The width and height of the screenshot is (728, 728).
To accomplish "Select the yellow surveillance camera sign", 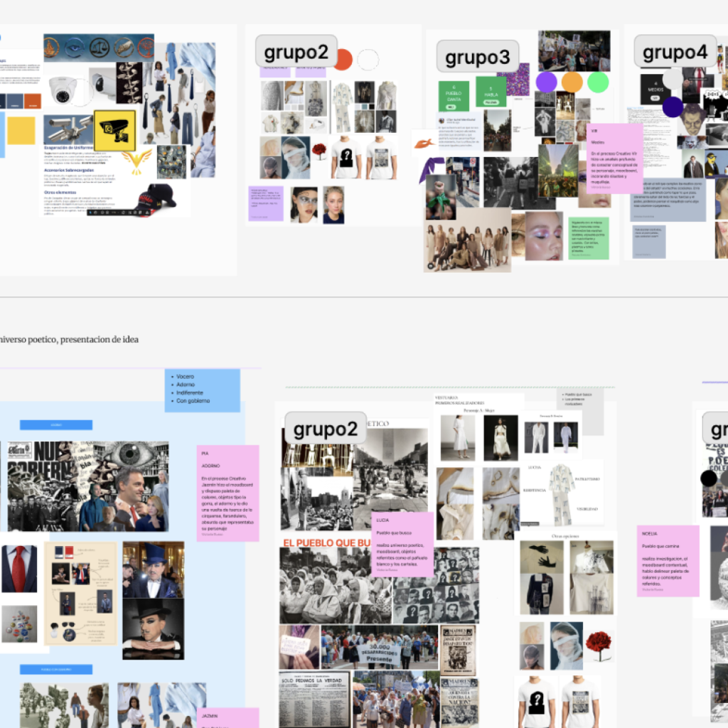I will coord(114,131).
